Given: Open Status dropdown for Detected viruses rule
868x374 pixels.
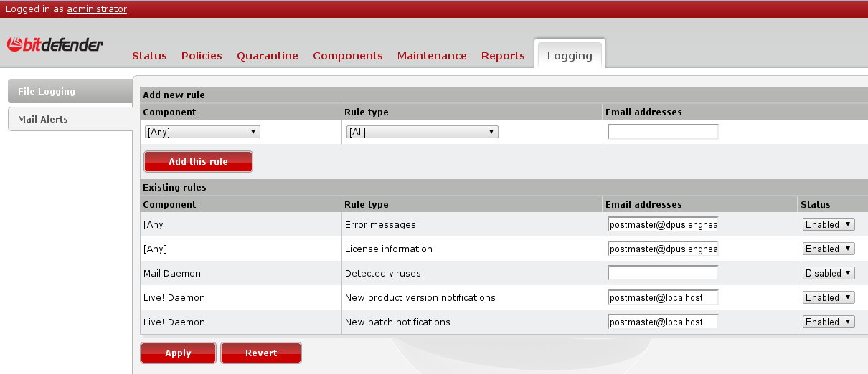Looking at the screenshot, I should coord(829,274).
